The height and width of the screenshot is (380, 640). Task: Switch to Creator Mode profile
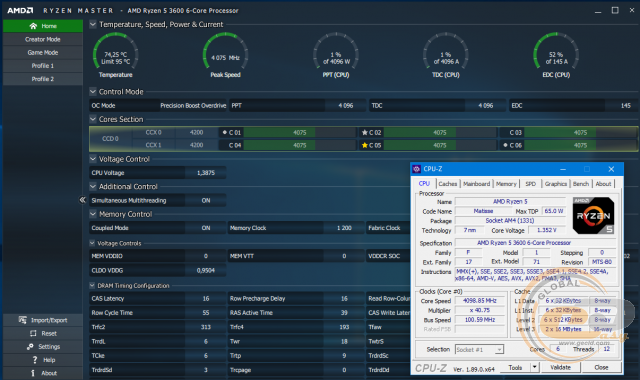[x=43, y=39]
